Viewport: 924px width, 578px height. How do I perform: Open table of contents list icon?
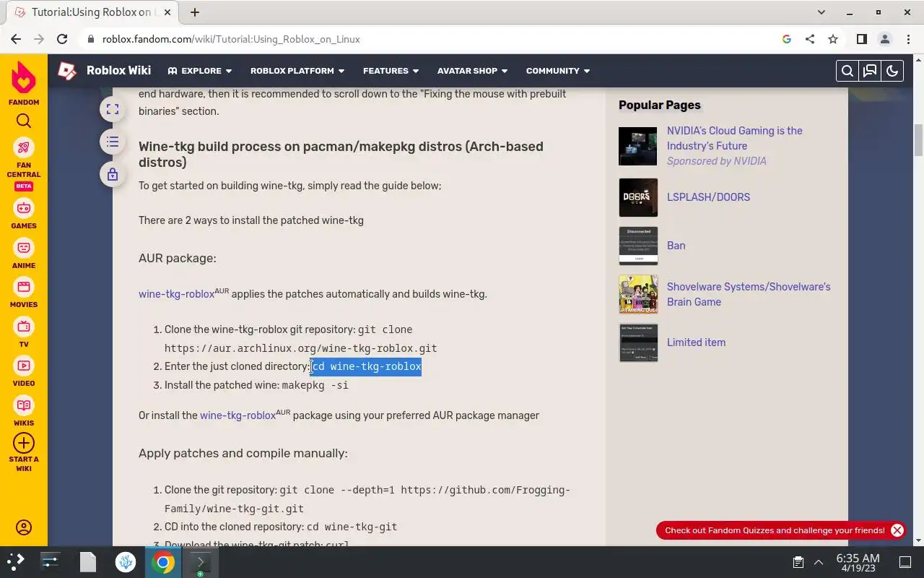click(x=113, y=142)
